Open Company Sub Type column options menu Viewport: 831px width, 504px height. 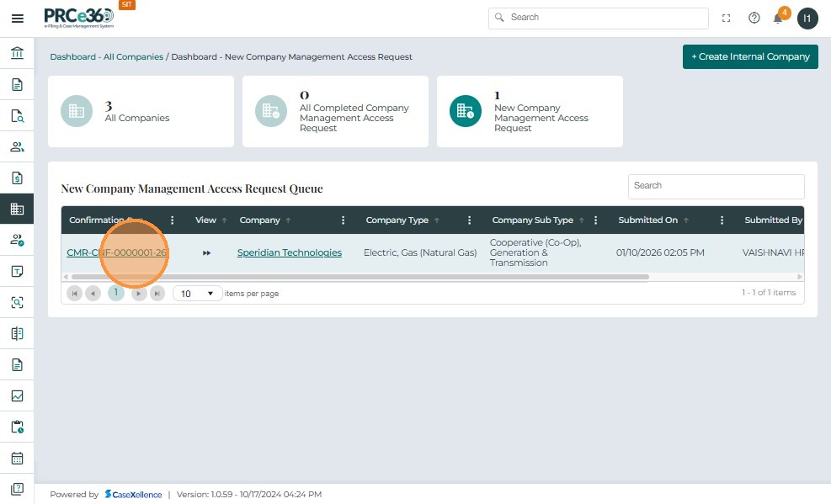pyautogui.click(x=596, y=220)
